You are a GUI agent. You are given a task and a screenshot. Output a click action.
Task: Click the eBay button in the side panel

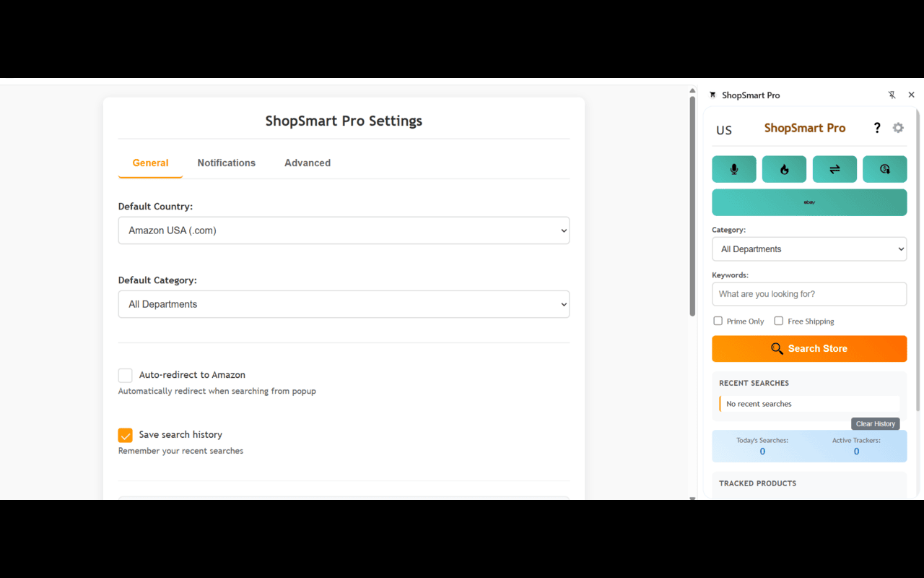click(809, 202)
